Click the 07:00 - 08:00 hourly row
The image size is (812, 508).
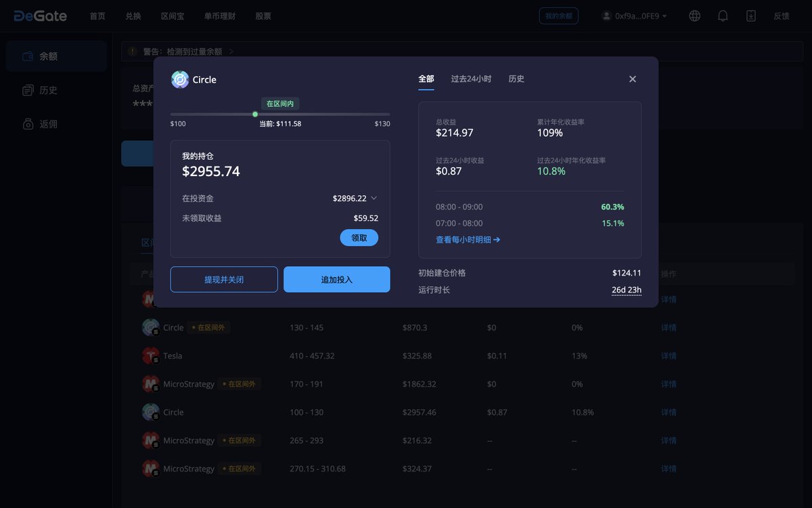click(x=530, y=223)
